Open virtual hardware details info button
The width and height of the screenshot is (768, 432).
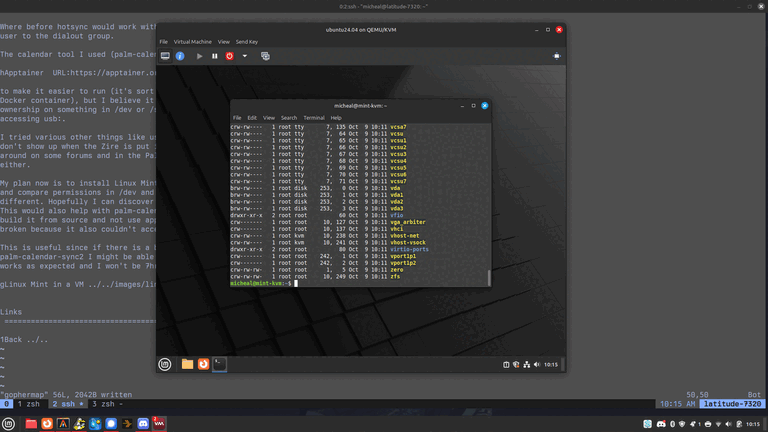(180, 56)
